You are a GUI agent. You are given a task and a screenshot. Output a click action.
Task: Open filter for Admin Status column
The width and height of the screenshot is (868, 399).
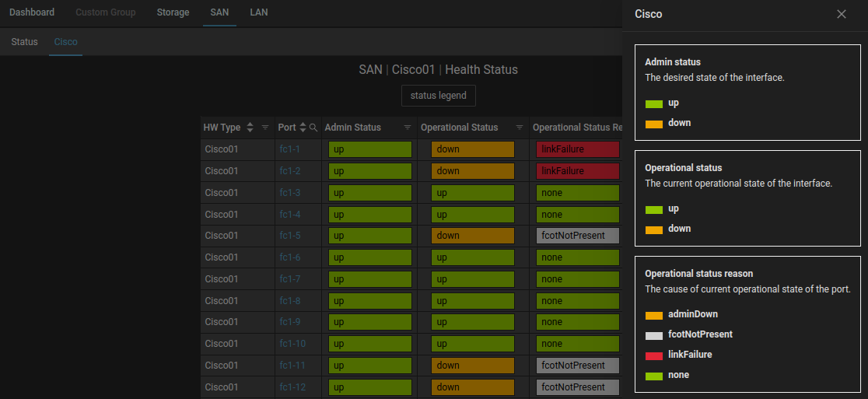point(408,128)
